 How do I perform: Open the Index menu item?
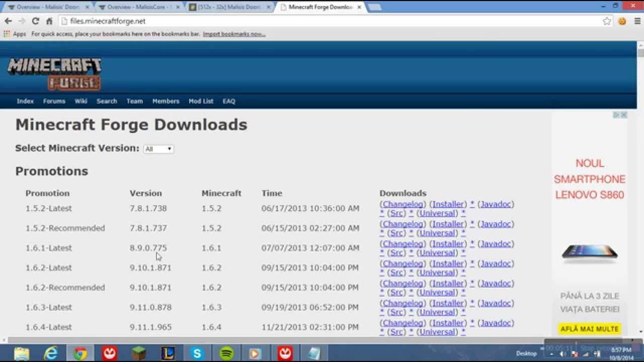coord(25,101)
